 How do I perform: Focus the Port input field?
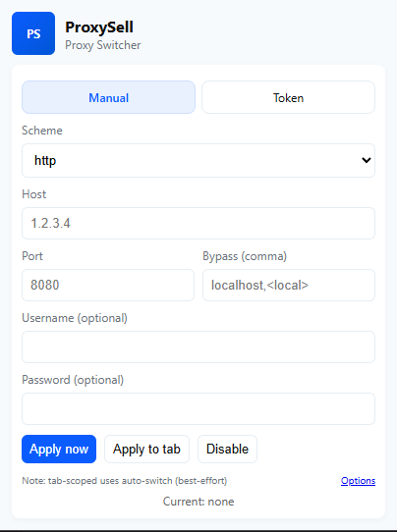108,285
